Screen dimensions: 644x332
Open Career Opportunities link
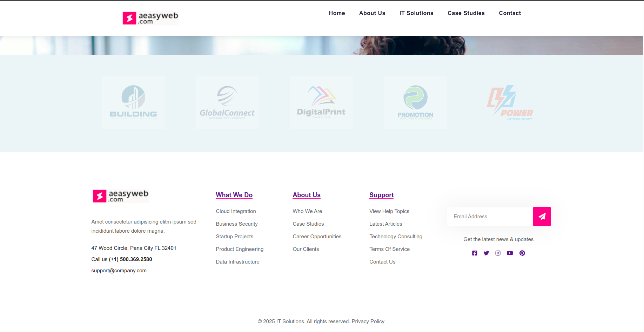click(317, 237)
